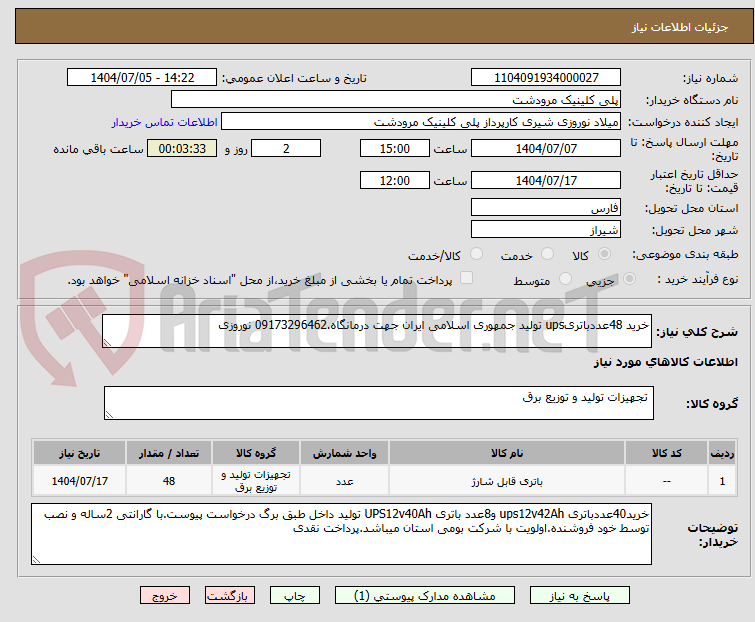Click the پاسخ به نیاز button
This screenshot has width=755, height=622.
[x=580, y=596]
